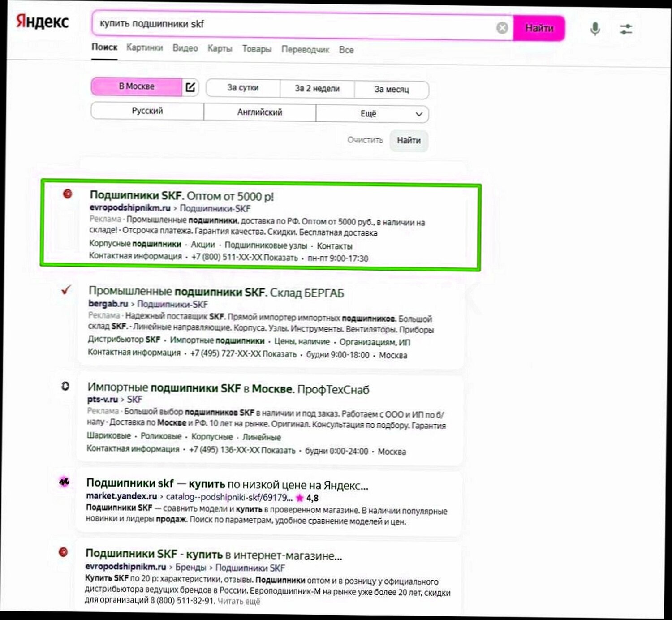Viewport: 672px width, 620px height.
Task: Click the favicon of the evropodshipnikm.ru ad result
Action: click(67, 194)
